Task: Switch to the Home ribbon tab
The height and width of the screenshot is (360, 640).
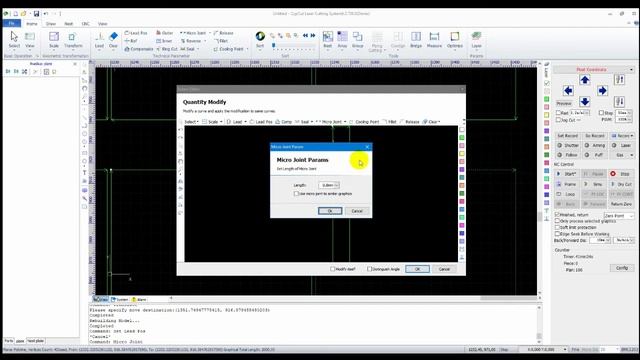Action: (32, 24)
